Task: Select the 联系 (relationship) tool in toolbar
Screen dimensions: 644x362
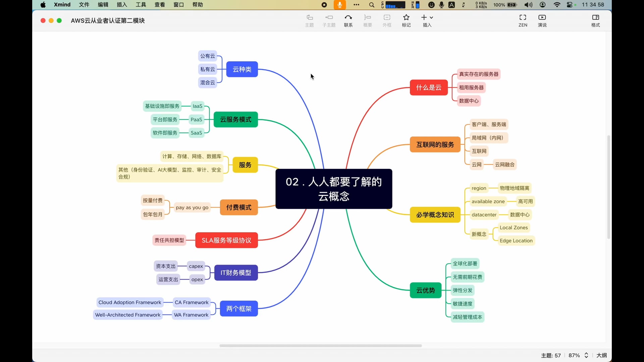Action: [348, 20]
